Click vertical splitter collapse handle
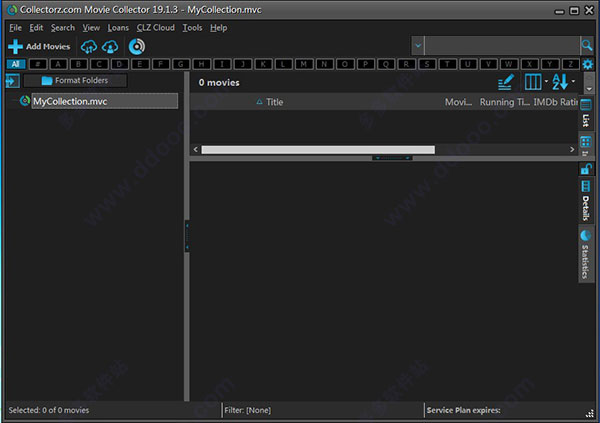This screenshot has height=423, width=600. (187, 235)
